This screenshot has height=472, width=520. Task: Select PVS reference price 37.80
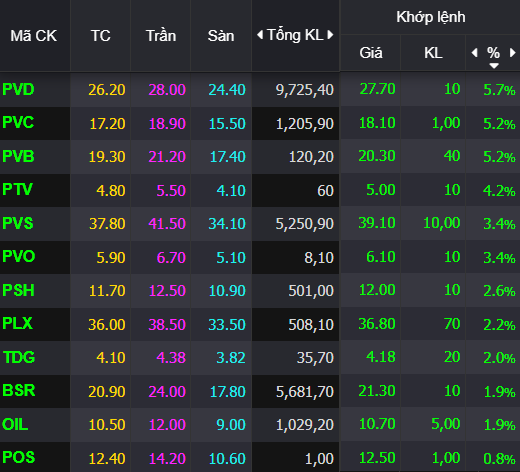coord(107,224)
